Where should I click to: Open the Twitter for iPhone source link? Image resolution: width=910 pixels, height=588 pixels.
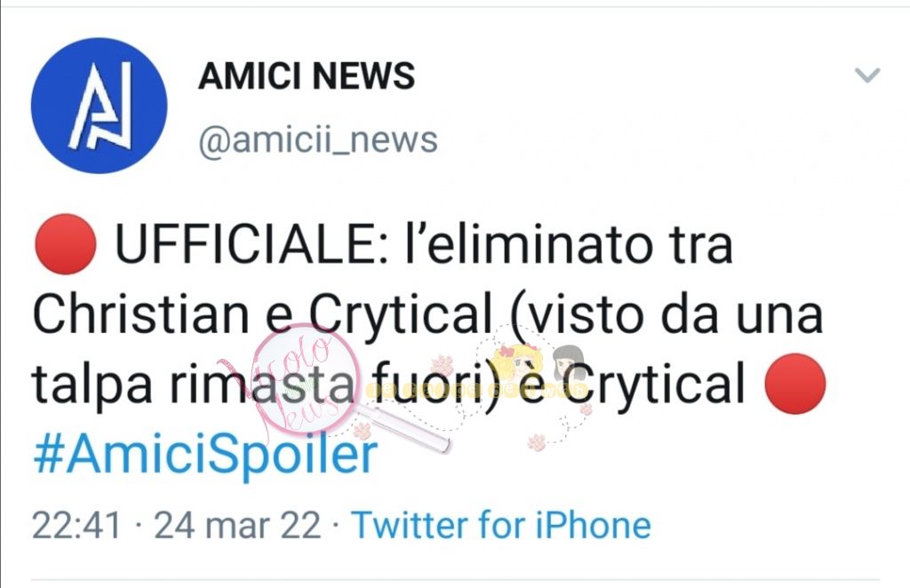[501, 525]
